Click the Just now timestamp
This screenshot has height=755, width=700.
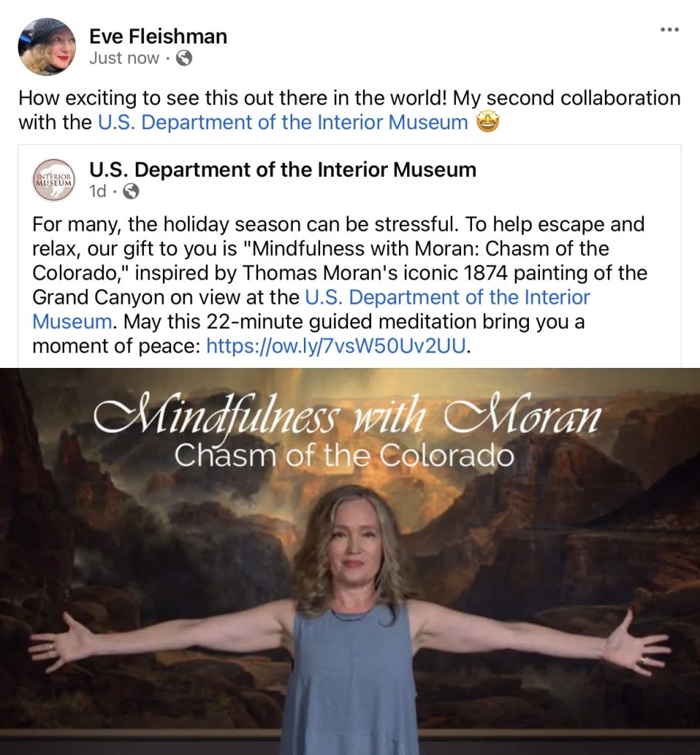point(124,58)
